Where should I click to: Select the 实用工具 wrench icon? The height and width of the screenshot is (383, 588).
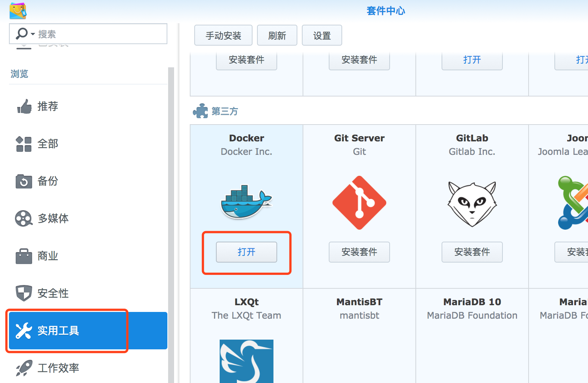point(24,331)
